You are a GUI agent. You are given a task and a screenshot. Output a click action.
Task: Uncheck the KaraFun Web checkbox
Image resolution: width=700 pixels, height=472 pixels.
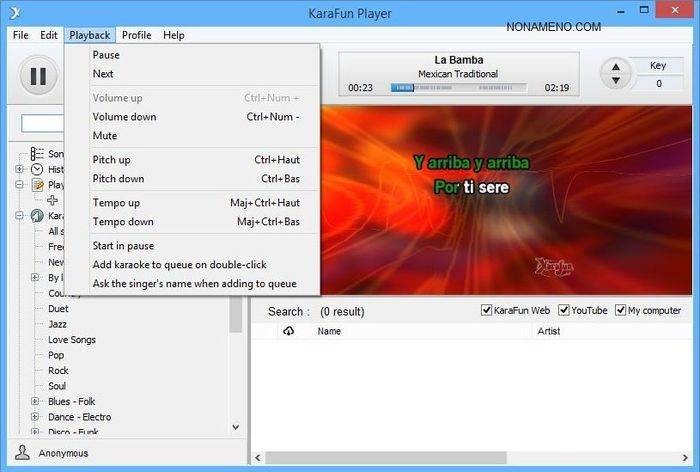pyautogui.click(x=487, y=310)
